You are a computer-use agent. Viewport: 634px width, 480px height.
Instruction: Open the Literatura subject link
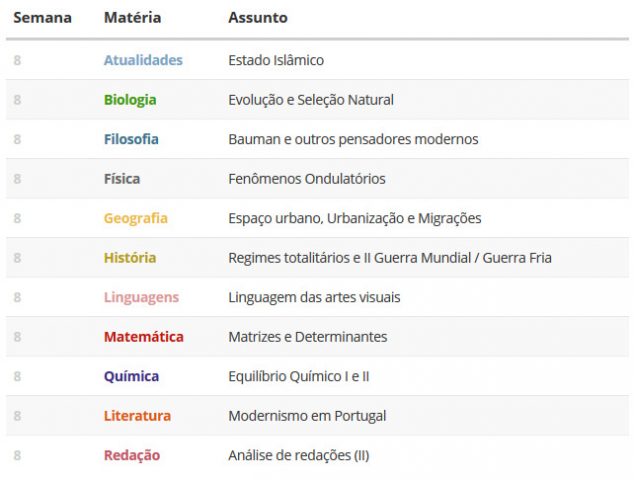[137, 416]
